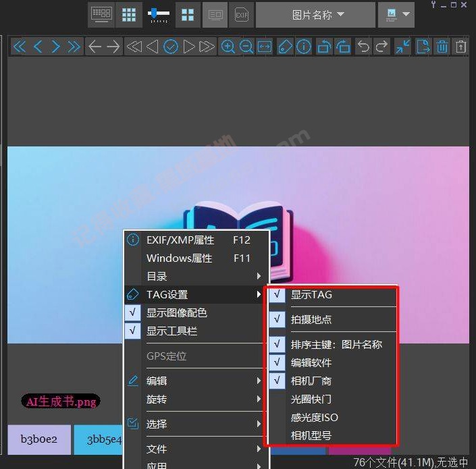Click the 3D view icon
Image resolution: width=476 pixels, height=469 pixels.
[215, 15]
